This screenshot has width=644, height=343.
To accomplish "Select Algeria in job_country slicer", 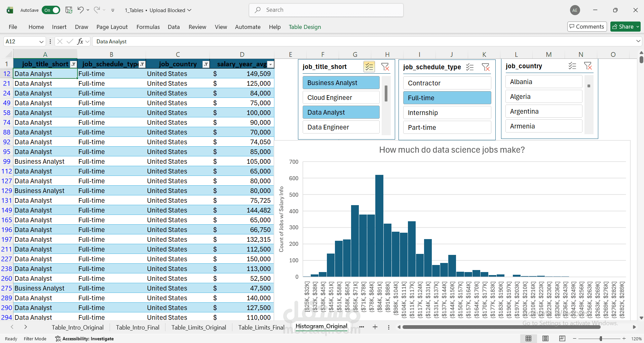I will click(x=544, y=97).
